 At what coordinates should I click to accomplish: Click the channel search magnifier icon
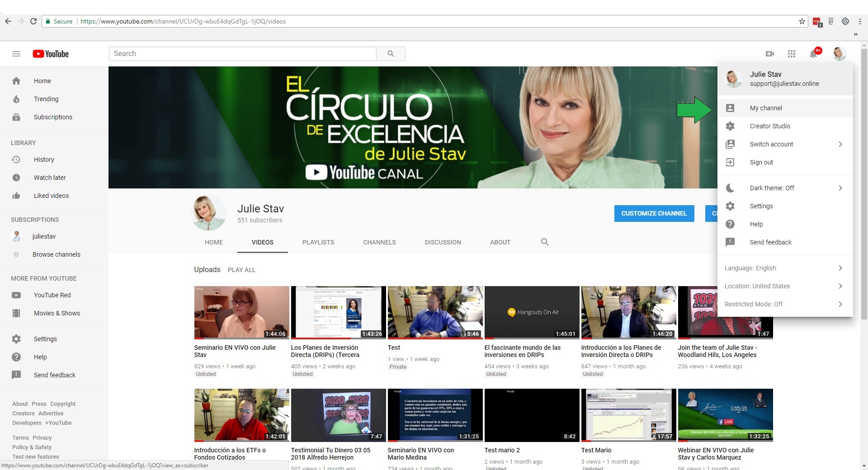545,242
